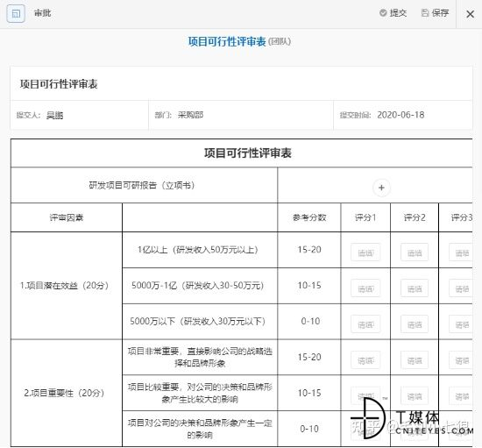Close the approval dialog with the X
Screen dimensions: 482x448
tap(470, 14)
